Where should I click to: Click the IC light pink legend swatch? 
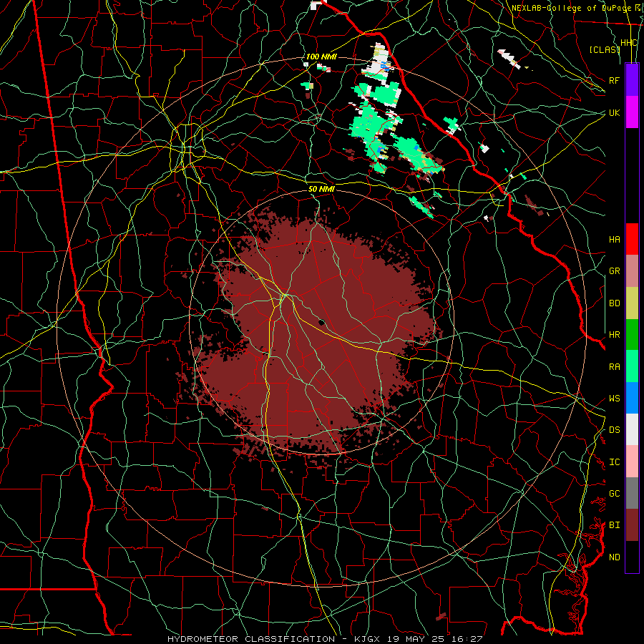point(632,462)
